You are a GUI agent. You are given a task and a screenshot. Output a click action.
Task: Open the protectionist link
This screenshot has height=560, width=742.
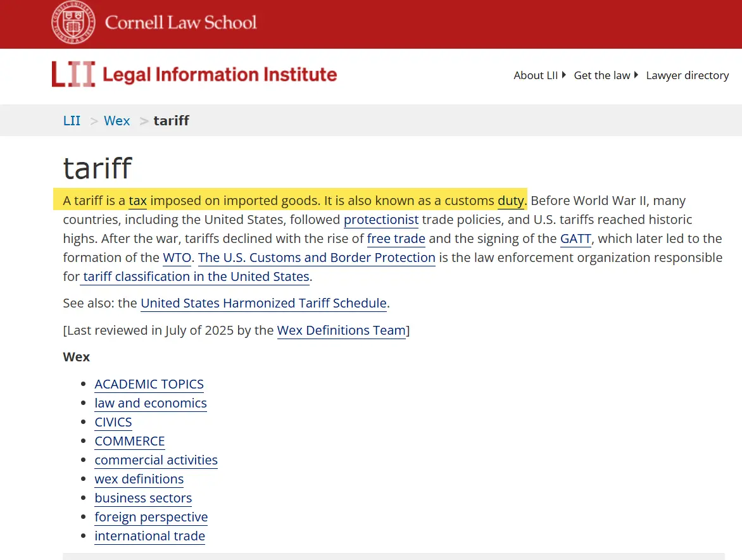click(381, 220)
